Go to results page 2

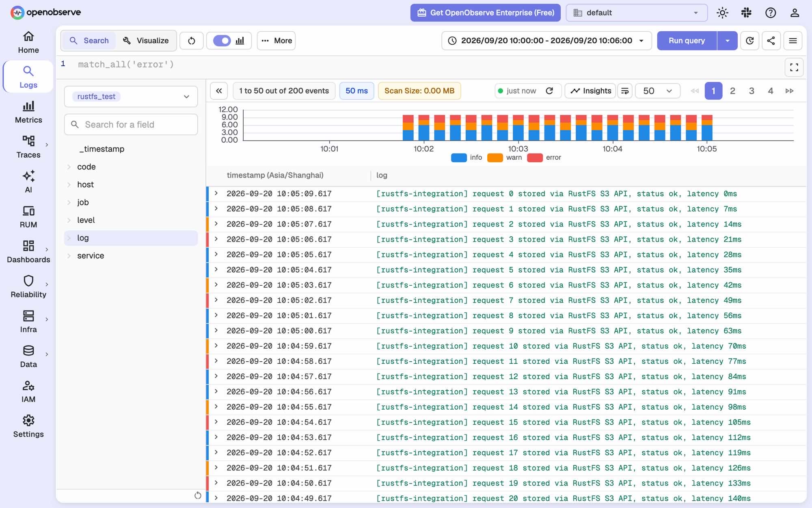point(732,91)
